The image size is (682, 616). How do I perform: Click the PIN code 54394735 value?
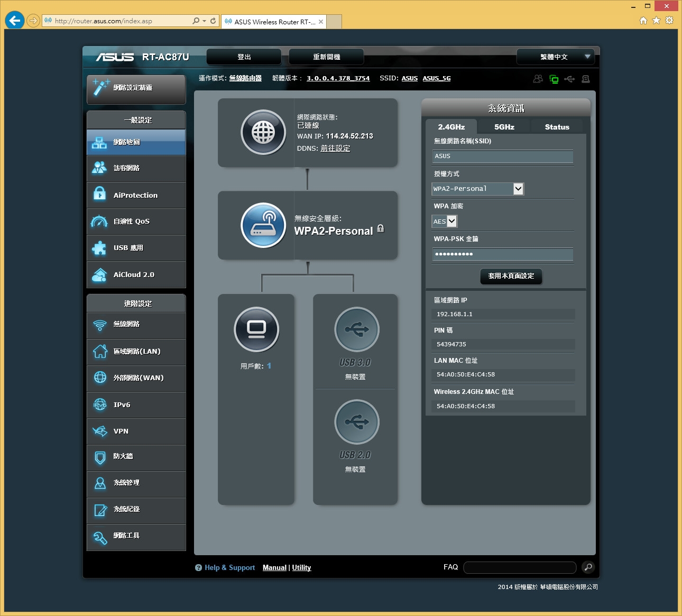(x=451, y=344)
